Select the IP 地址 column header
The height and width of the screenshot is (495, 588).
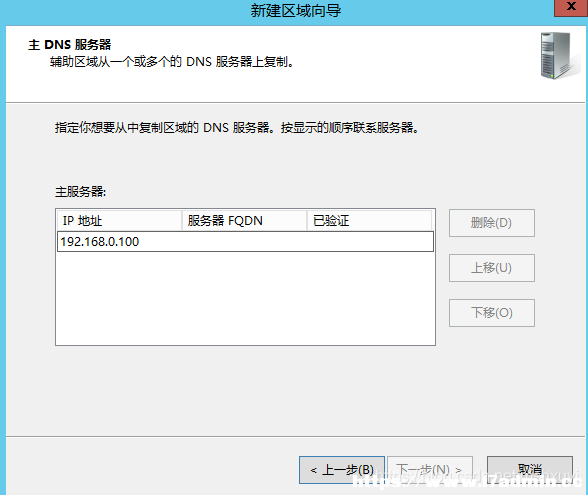[119, 220]
